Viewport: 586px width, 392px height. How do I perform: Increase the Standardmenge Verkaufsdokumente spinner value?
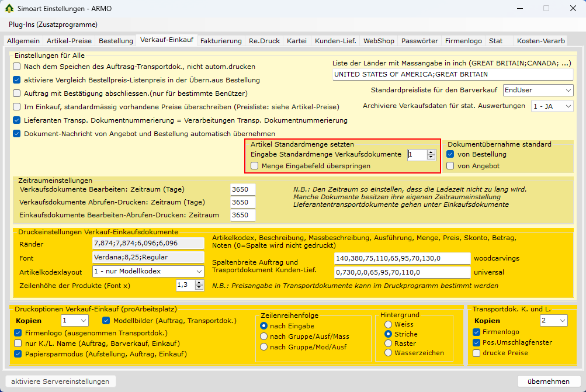coord(431,152)
